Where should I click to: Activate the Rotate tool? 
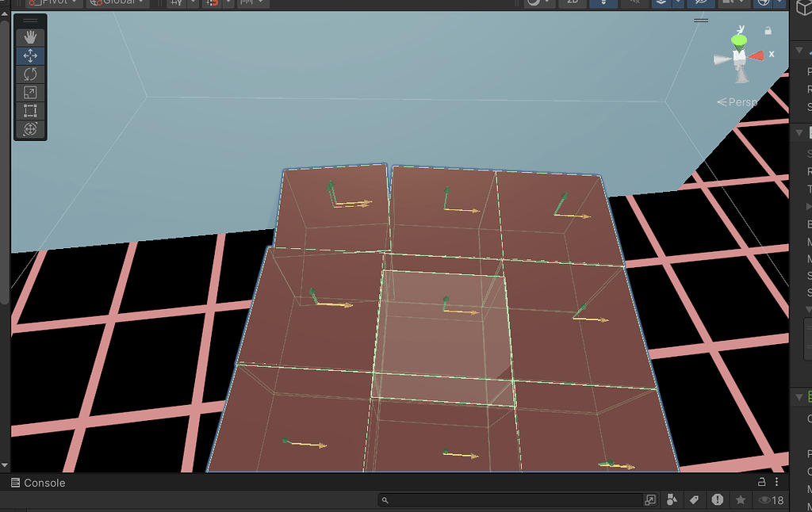29,74
